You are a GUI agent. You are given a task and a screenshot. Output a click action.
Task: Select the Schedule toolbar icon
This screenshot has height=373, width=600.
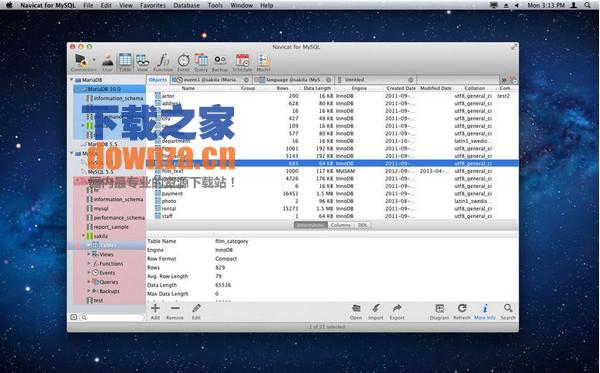click(242, 62)
